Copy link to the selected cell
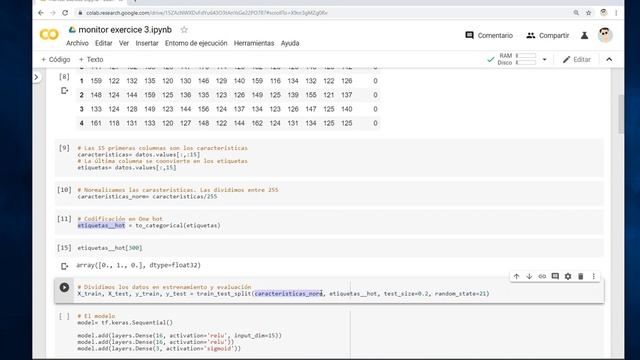Screen dimensions: 640x360 coord(542,276)
